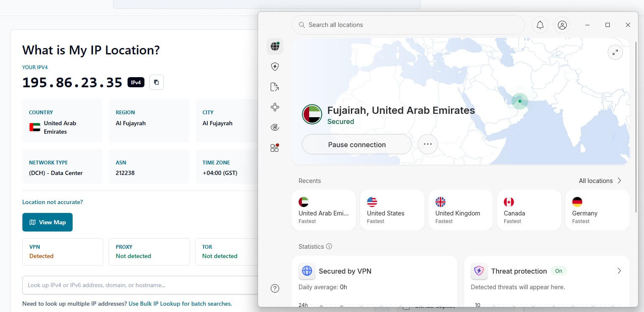Expand the map to full view
The image size is (644, 312).
(615, 52)
